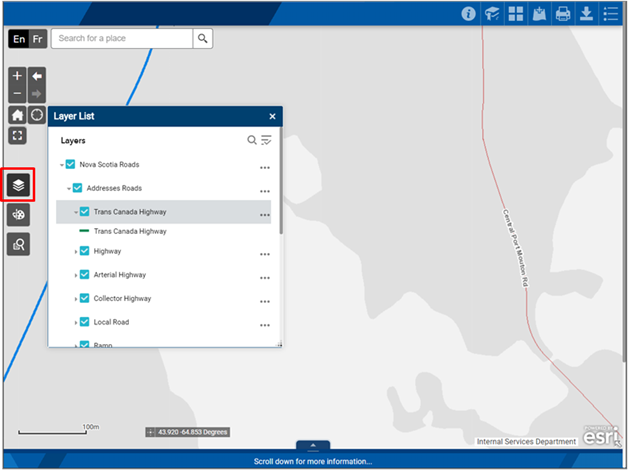Open the palette widget below layers icon
628x470 pixels.
pyautogui.click(x=18, y=215)
